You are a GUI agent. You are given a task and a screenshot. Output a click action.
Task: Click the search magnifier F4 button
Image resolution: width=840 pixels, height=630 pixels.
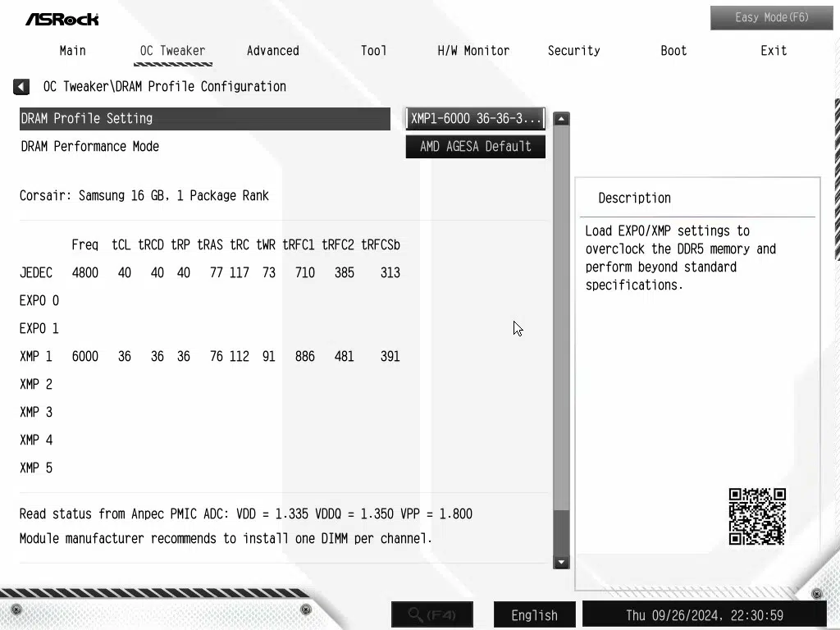click(432, 614)
